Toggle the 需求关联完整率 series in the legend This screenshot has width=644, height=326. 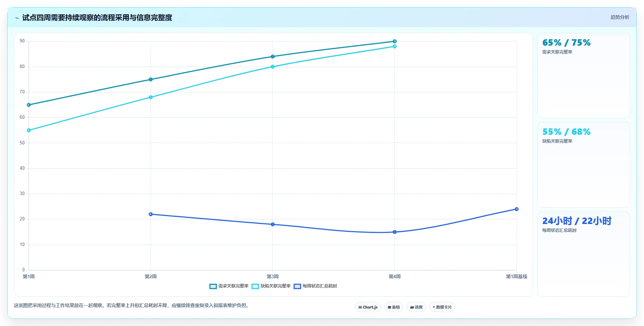pyautogui.click(x=229, y=286)
